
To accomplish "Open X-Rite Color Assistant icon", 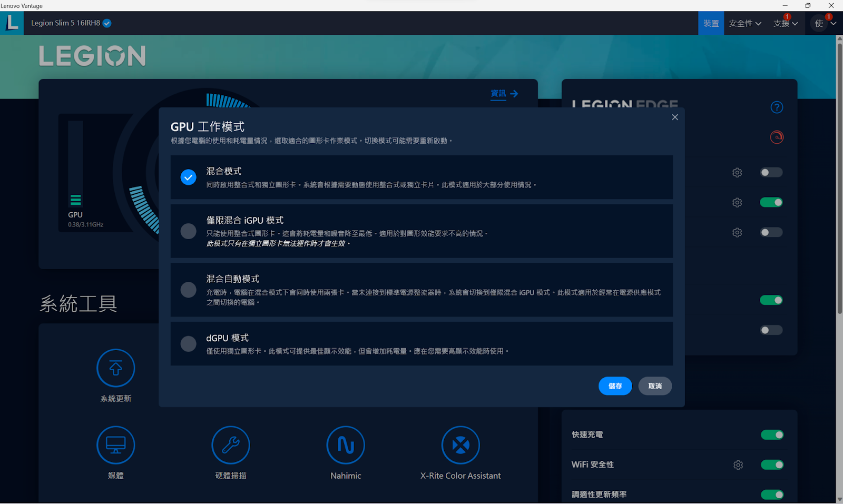I will (x=460, y=445).
